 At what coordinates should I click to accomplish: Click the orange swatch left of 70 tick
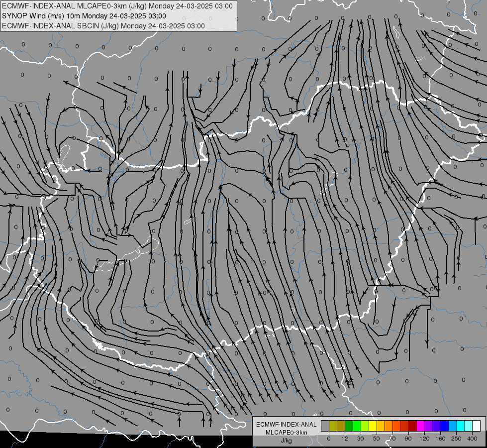tap(389, 426)
